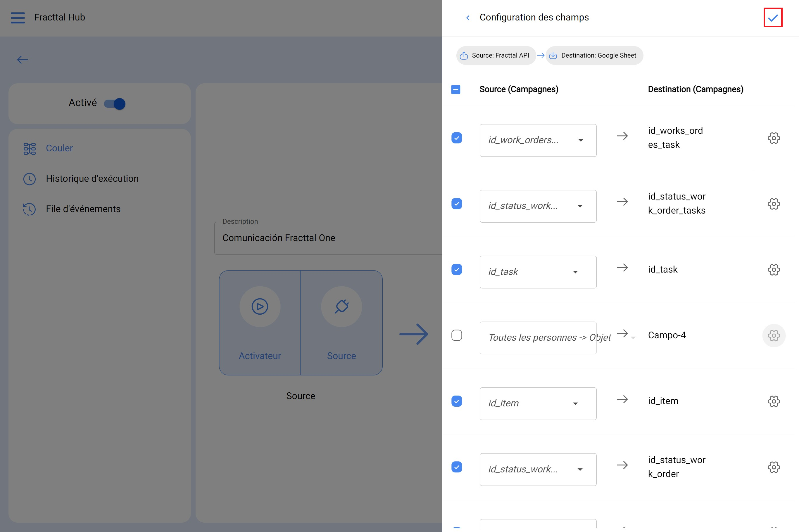
Task: Open the hamburger menu next to Fracttal Hub
Action: click(18, 17)
